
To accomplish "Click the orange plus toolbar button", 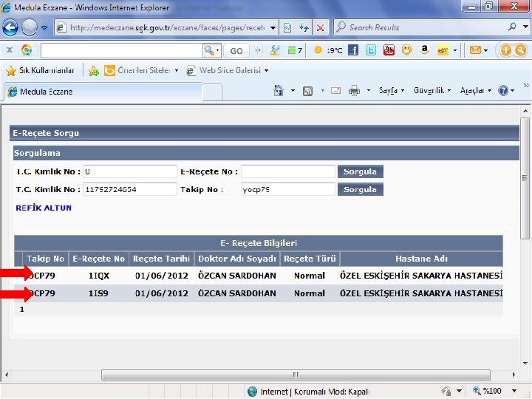I will point(506,50).
